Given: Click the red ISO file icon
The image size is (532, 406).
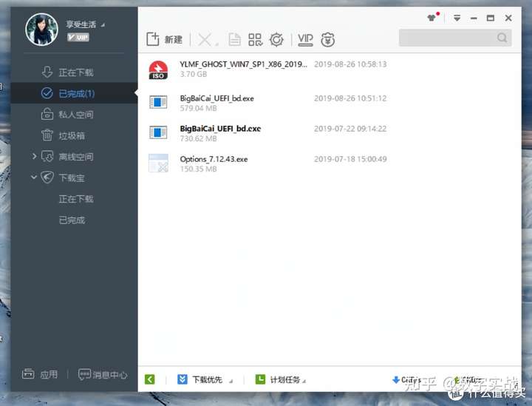Looking at the screenshot, I should [x=158, y=70].
